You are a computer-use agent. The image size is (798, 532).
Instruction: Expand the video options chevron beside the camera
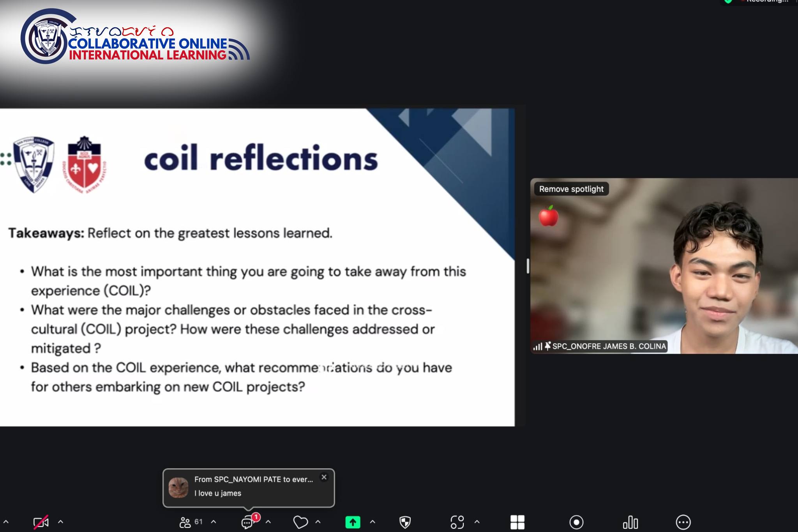(x=61, y=522)
